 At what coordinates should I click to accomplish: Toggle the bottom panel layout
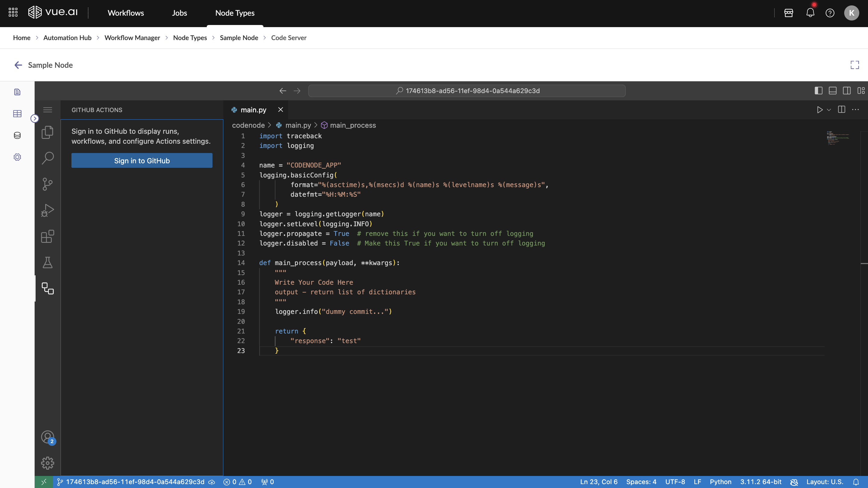(833, 91)
